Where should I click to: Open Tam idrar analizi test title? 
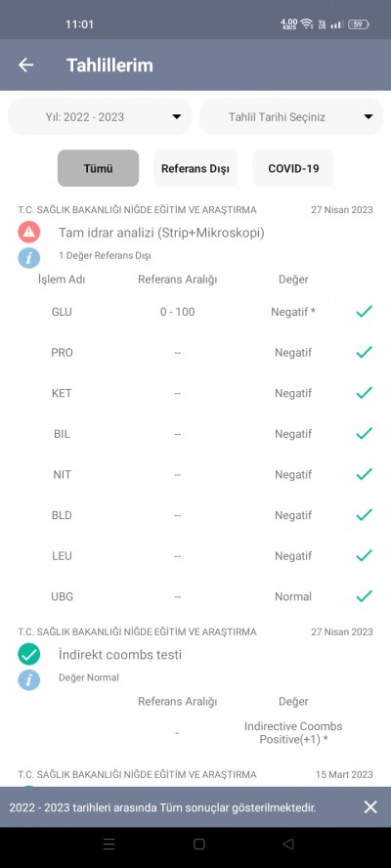point(161,233)
